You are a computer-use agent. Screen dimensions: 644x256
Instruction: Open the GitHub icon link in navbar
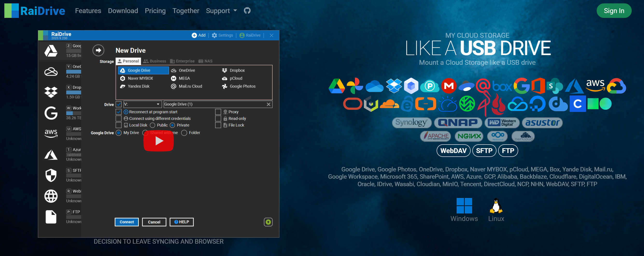(x=247, y=10)
